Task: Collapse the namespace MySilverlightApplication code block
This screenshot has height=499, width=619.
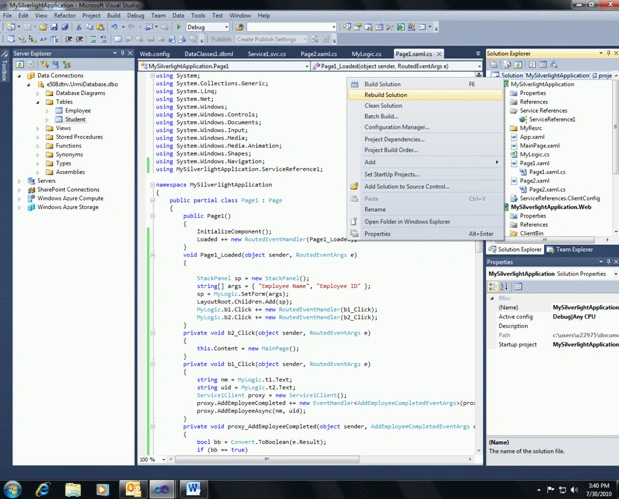Action: click(152, 184)
